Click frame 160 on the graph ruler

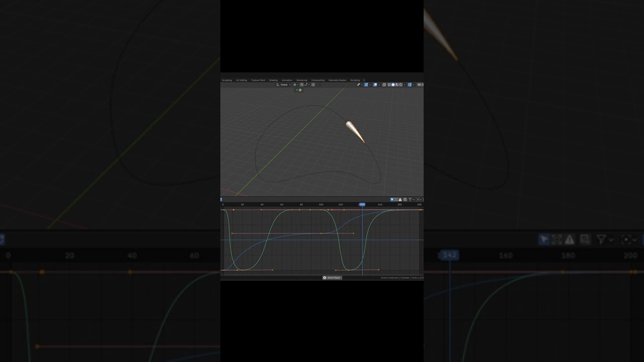[380, 205]
